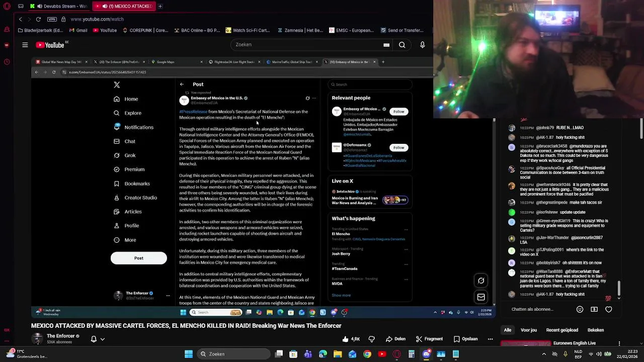Open the Gmail bookmark

[78, 30]
